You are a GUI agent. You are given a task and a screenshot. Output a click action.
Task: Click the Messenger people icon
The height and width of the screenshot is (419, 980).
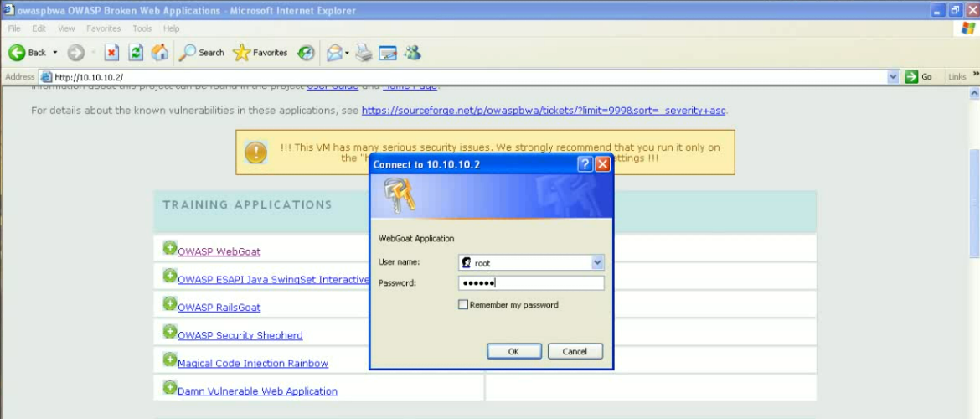(412, 53)
